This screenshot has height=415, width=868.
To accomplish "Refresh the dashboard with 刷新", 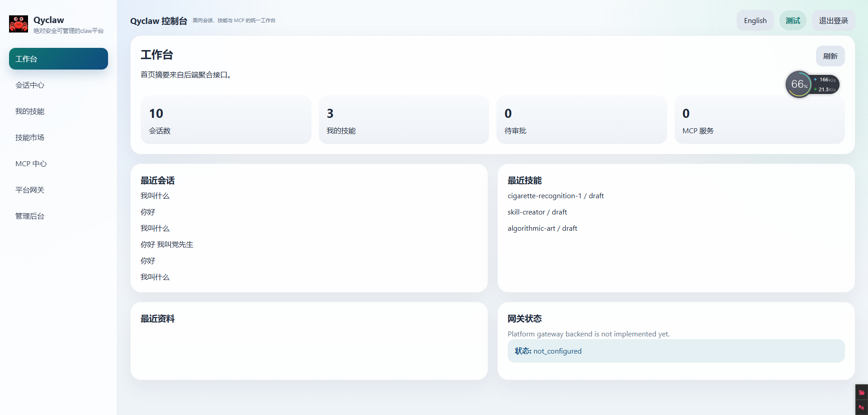I will click(x=830, y=56).
